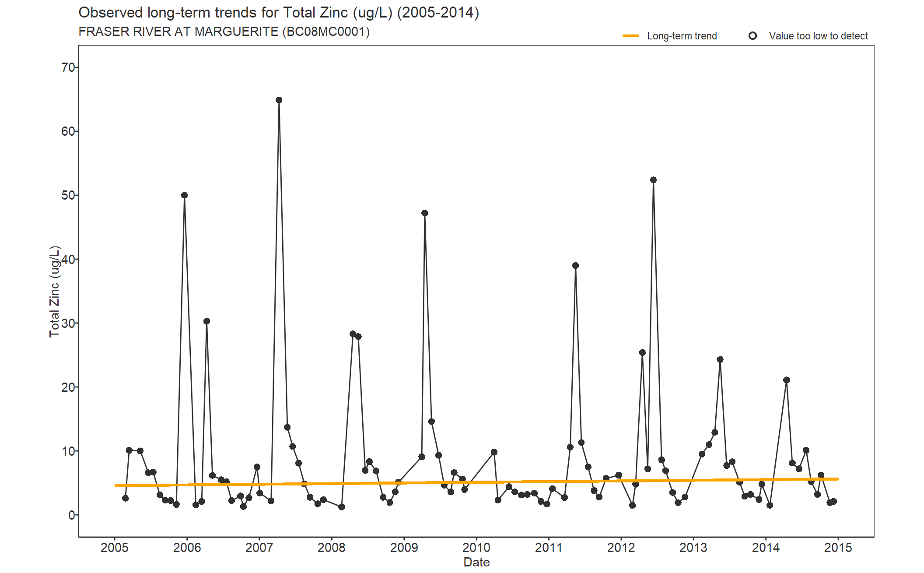The image size is (924, 573).
Task: Select the 2006 data point near 30
Action: coord(206,321)
